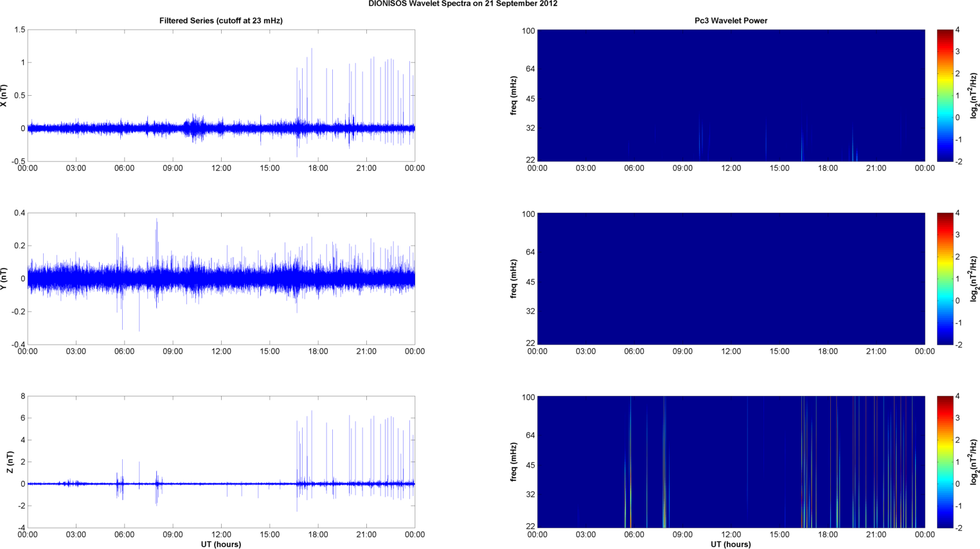Click the '18:00' tick under the Z series plot

[318, 535]
